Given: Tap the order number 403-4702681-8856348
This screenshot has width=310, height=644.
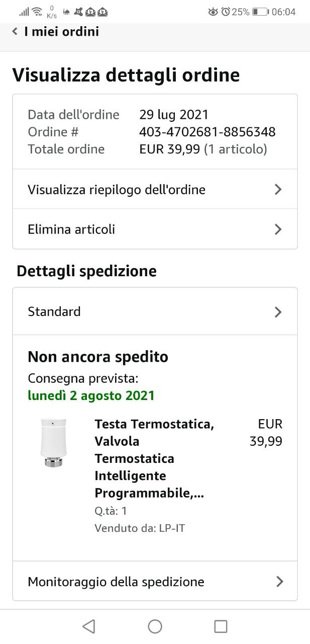Looking at the screenshot, I should pyautogui.click(x=207, y=132).
